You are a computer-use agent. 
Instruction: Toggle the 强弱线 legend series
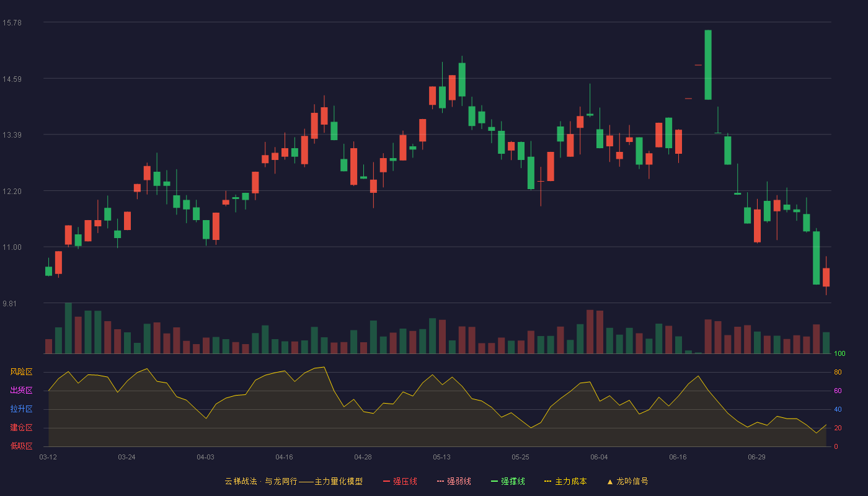pyautogui.click(x=454, y=481)
